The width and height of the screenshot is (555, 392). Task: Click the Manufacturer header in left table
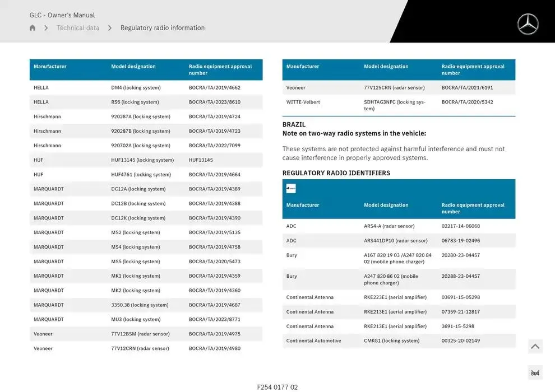click(x=50, y=67)
